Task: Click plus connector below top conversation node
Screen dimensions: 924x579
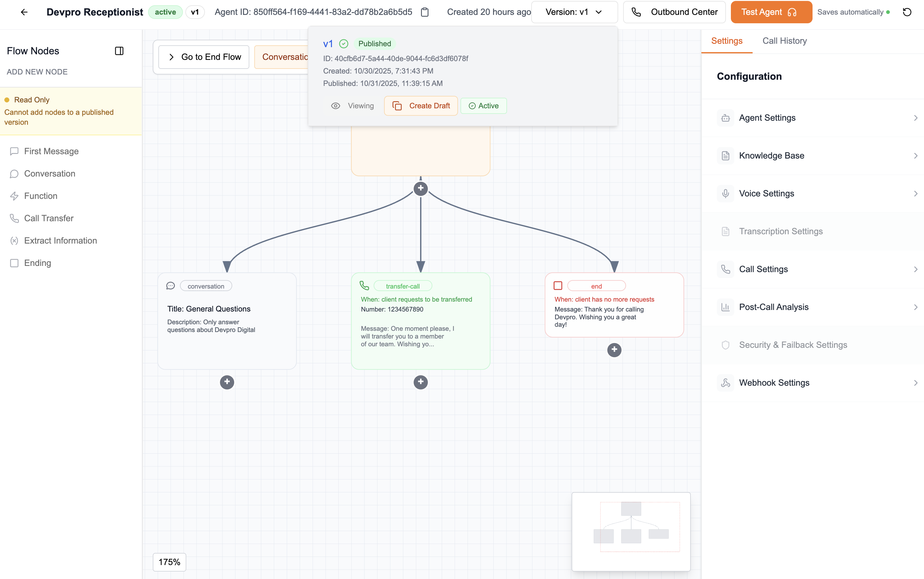Action: 421,188
